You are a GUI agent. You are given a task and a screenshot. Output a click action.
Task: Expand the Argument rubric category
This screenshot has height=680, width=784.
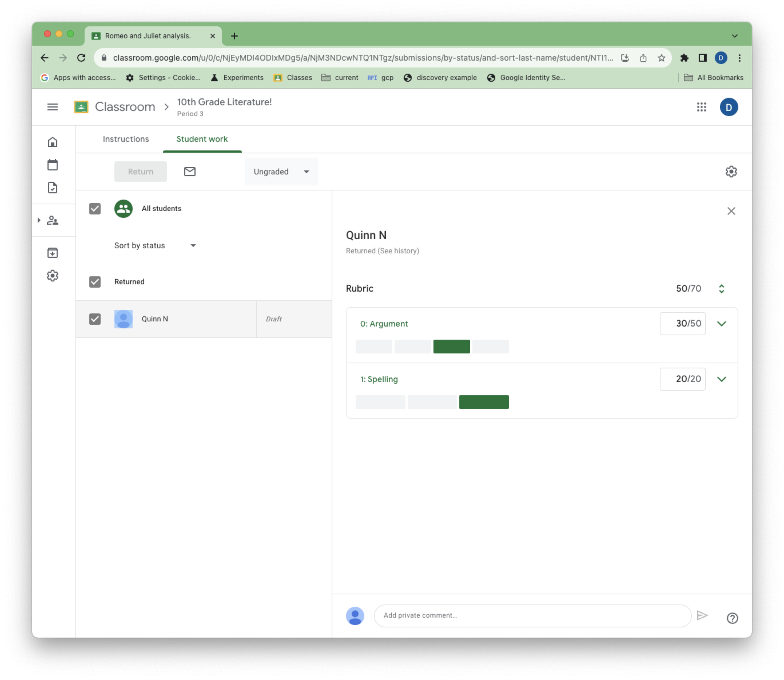[x=721, y=323]
